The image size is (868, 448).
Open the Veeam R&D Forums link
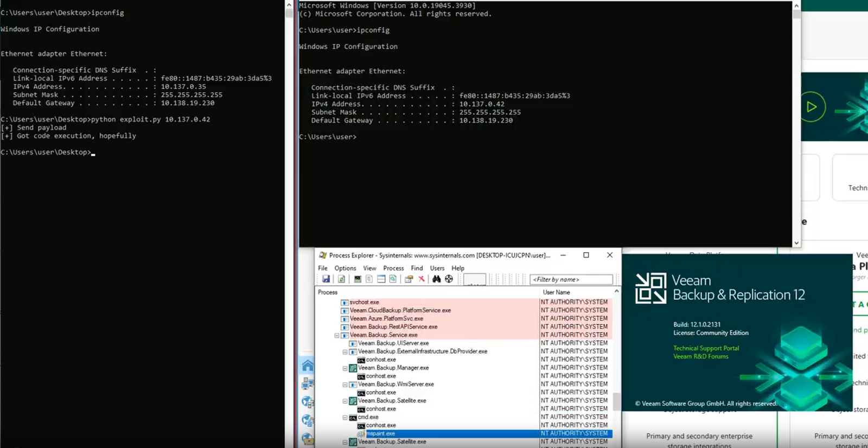[x=700, y=356]
